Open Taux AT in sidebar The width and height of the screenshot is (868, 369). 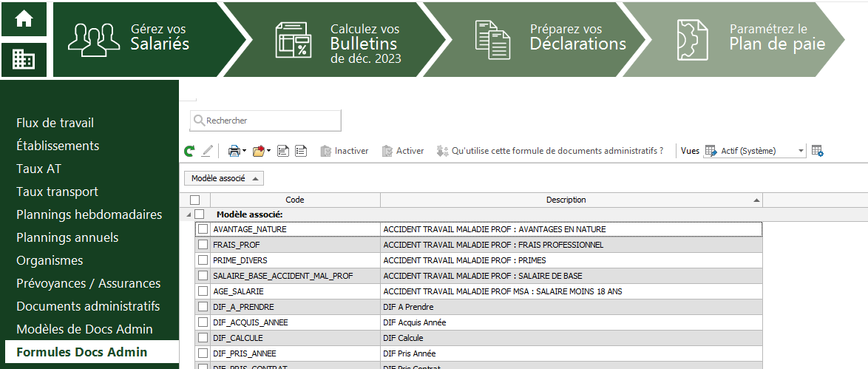(38, 169)
